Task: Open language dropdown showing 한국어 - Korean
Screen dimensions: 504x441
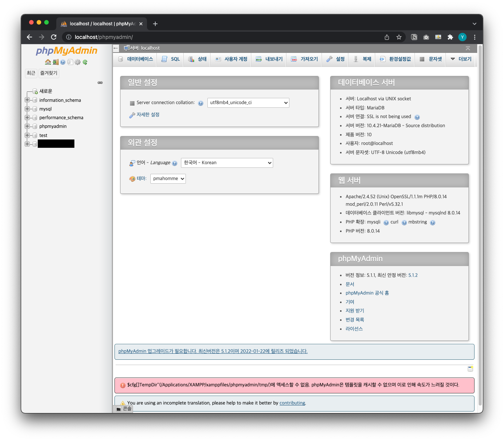Action: click(x=227, y=163)
